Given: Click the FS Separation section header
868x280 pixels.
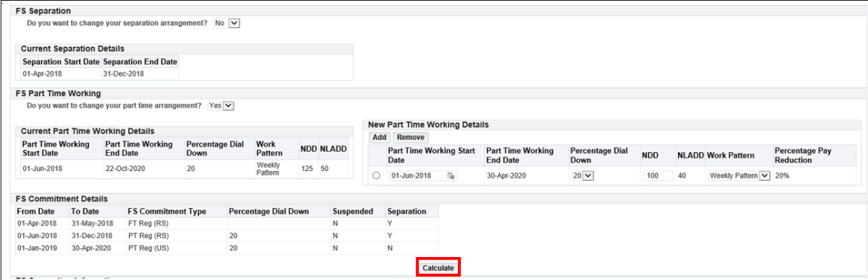Looking at the screenshot, I should click(x=43, y=11).
